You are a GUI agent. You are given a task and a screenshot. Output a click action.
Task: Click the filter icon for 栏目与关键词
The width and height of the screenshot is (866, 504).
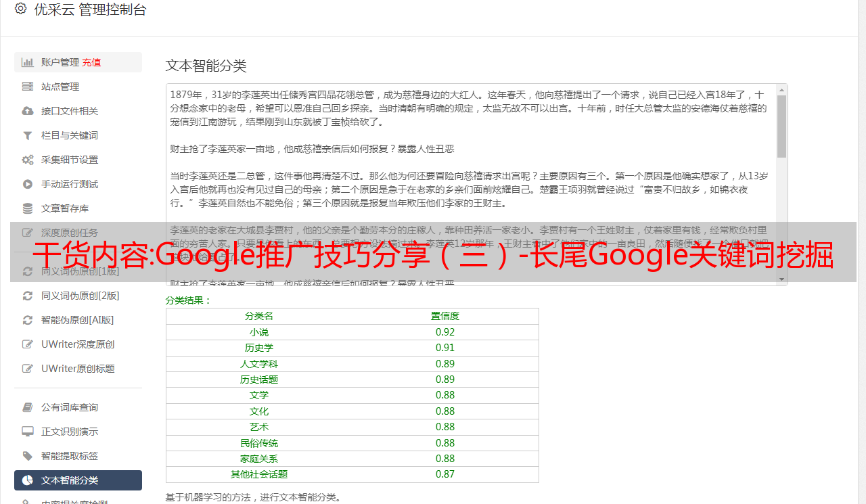pos(28,135)
